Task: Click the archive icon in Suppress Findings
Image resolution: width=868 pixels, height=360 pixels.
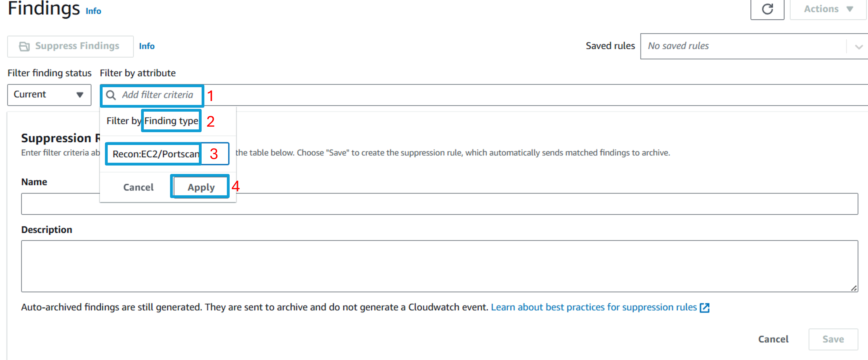Action: click(24, 46)
